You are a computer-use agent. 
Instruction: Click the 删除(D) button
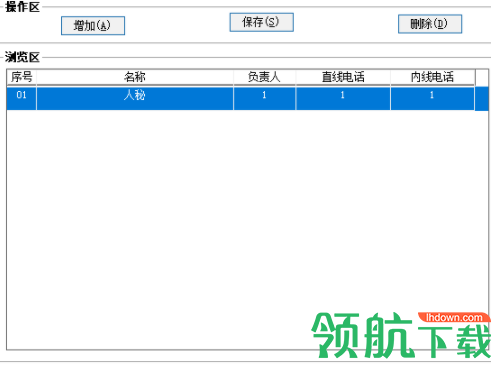point(430,24)
